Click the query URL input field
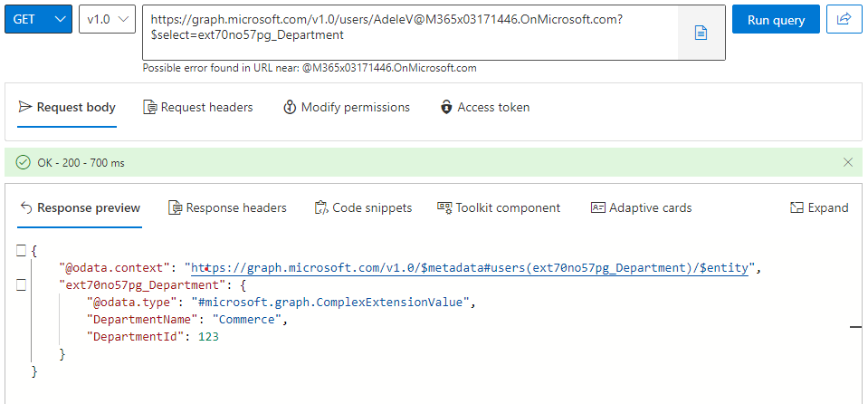The height and width of the screenshot is (404, 868). (410, 32)
